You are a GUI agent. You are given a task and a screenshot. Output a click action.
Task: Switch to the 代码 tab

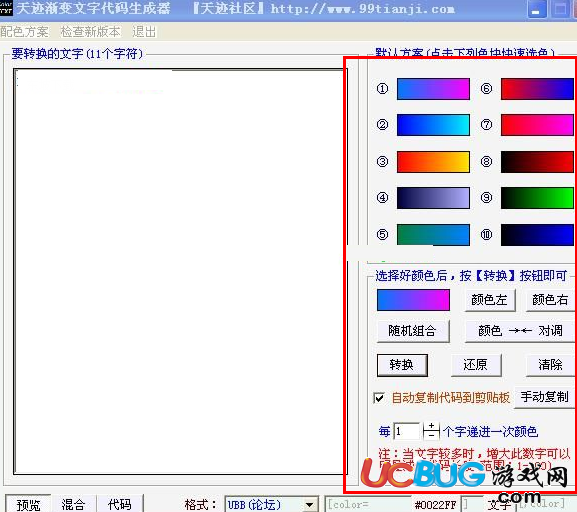pyautogui.click(x=120, y=504)
